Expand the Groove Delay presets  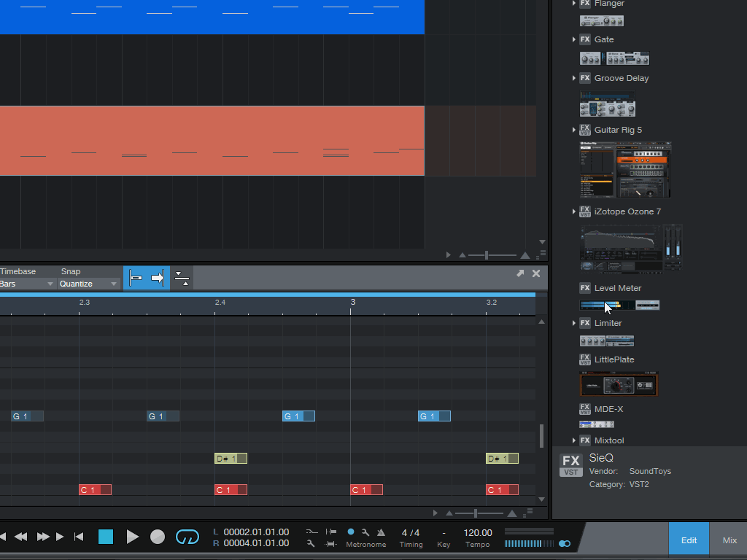point(573,78)
